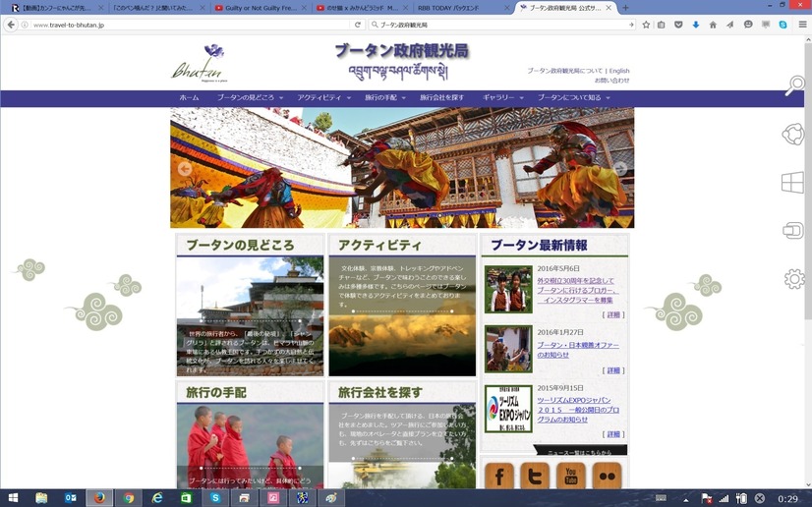Open the Downloads arrow icon

(x=695, y=25)
